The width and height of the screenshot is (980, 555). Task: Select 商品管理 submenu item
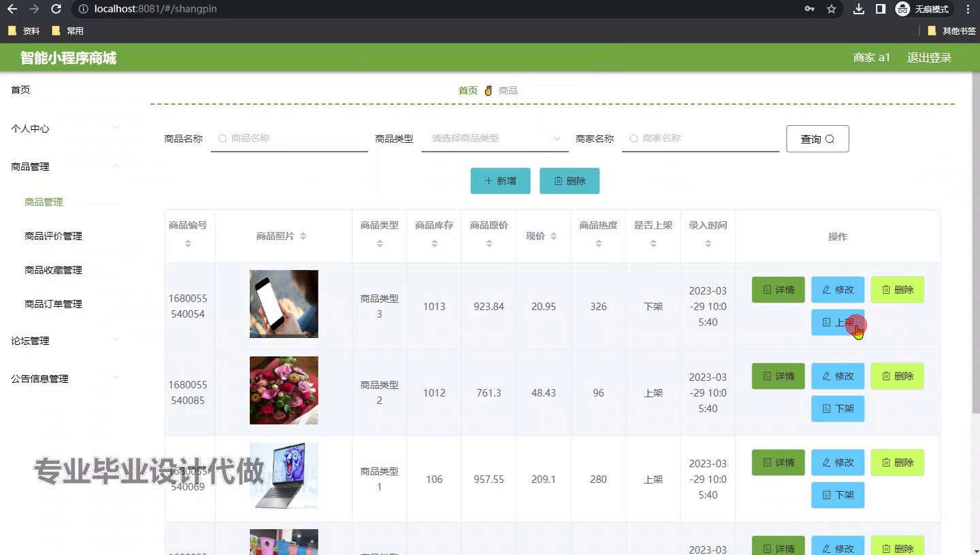(x=44, y=202)
